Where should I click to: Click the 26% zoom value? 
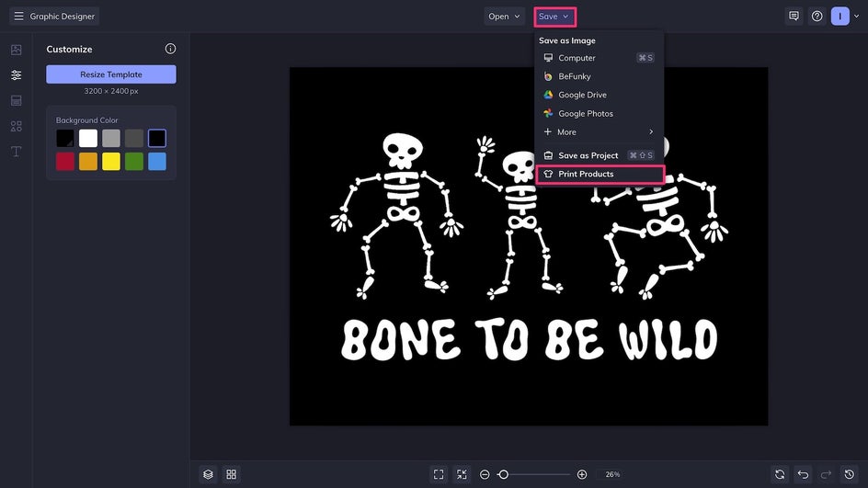[x=612, y=474]
